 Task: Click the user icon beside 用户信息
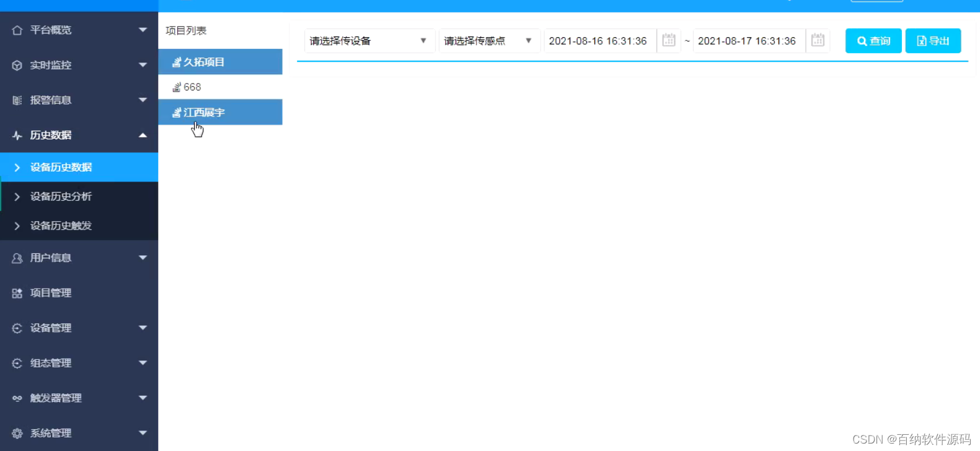[x=17, y=258]
